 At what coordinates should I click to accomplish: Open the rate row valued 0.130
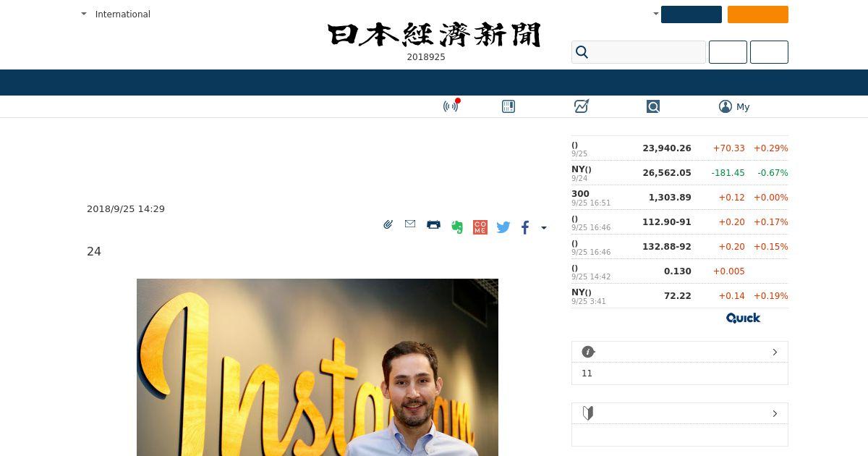pos(680,271)
